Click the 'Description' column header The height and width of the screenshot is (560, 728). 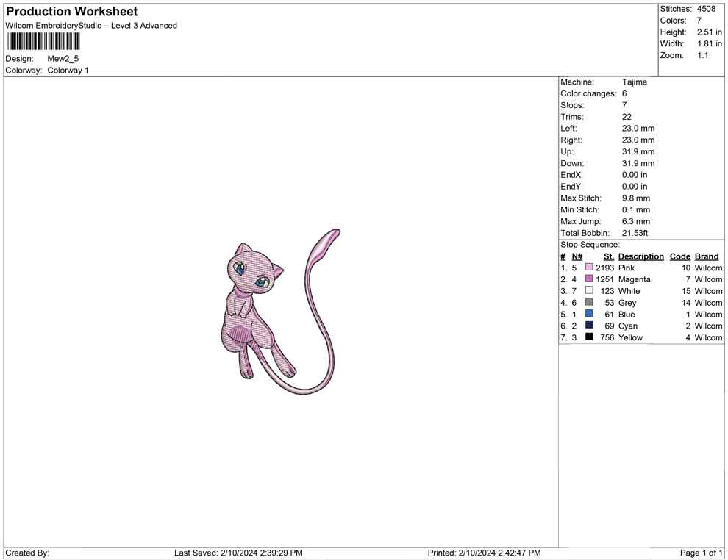(x=641, y=256)
